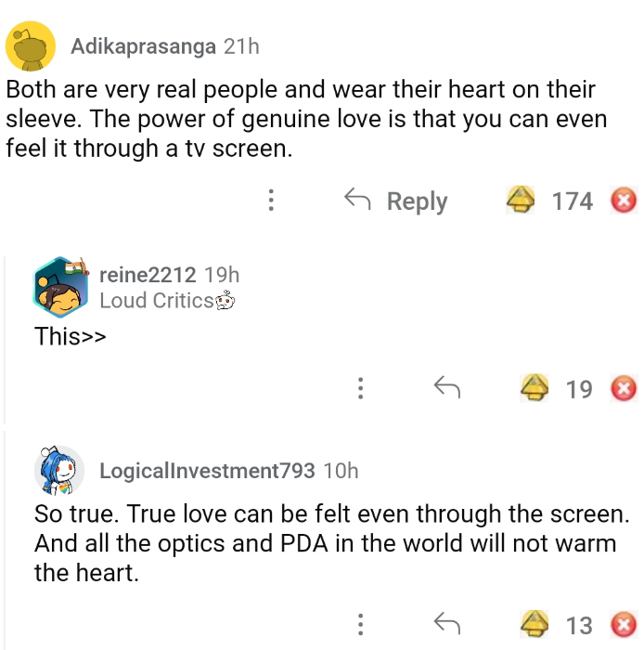This screenshot has height=650, width=644.
Task: Click the "Loud Critics" user flair
Action: pos(156,300)
